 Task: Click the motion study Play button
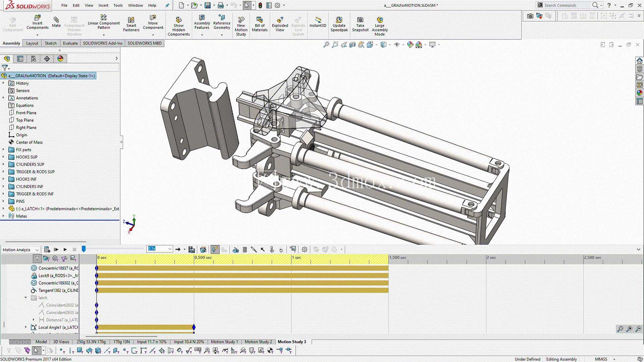65,249
